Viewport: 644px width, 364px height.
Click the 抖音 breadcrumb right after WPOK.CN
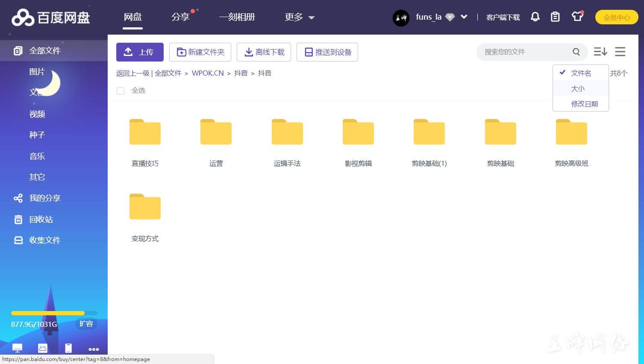coord(241,73)
